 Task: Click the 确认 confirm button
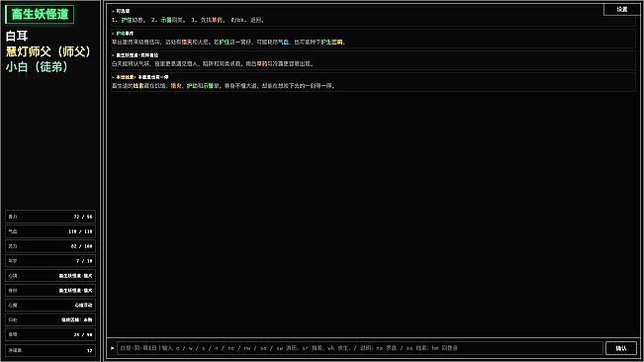pyautogui.click(x=621, y=348)
